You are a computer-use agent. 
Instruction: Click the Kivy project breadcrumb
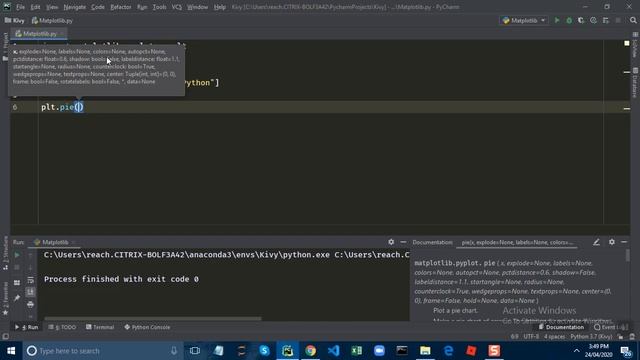tap(15, 20)
